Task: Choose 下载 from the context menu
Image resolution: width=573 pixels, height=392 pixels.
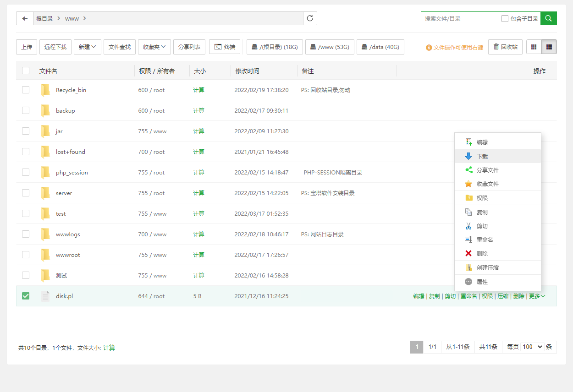Action: tap(482, 156)
